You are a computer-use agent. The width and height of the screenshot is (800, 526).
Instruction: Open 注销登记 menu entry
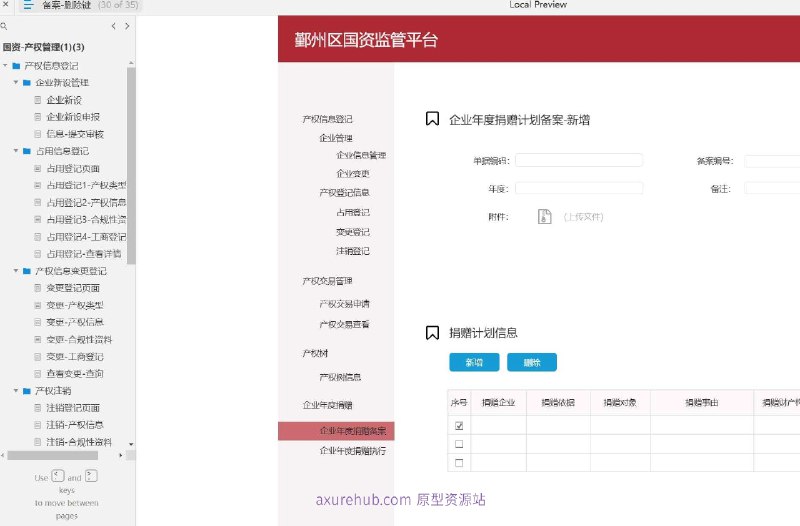click(353, 251)
